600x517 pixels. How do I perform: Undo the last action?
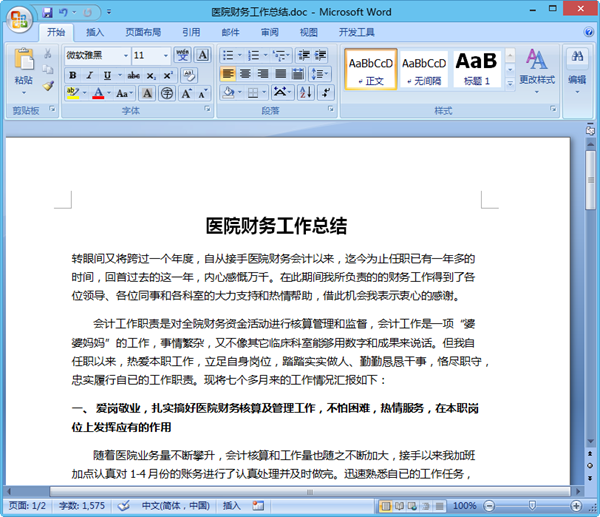[63, 13]
